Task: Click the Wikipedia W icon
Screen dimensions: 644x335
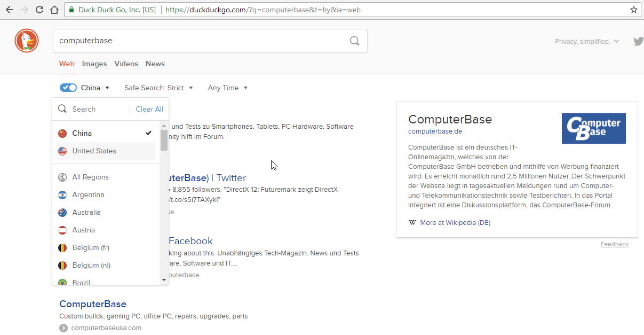Action: 412,223
